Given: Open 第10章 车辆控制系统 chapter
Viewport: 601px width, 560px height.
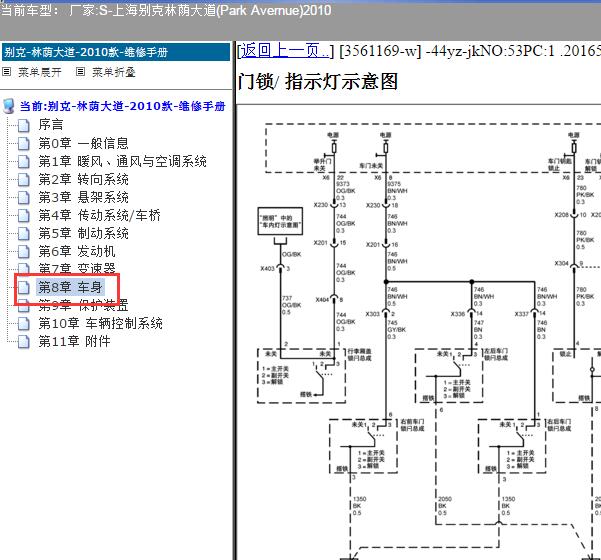Looking at the screenshot, I should click(100, 323).
